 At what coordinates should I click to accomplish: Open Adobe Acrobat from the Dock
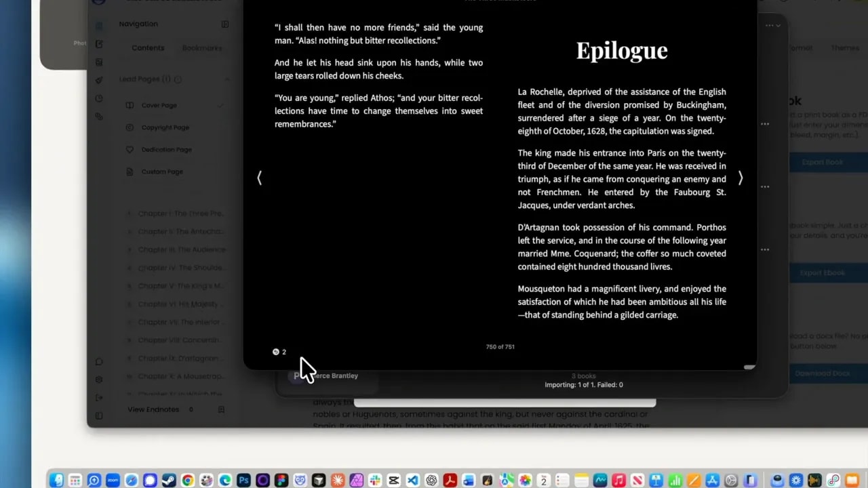[x=450, y=480]
